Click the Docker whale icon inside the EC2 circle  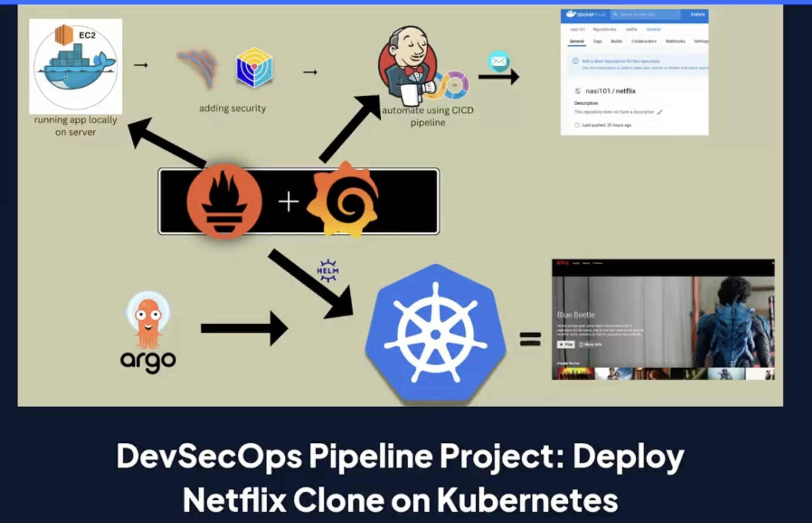[x=75, y=73]
